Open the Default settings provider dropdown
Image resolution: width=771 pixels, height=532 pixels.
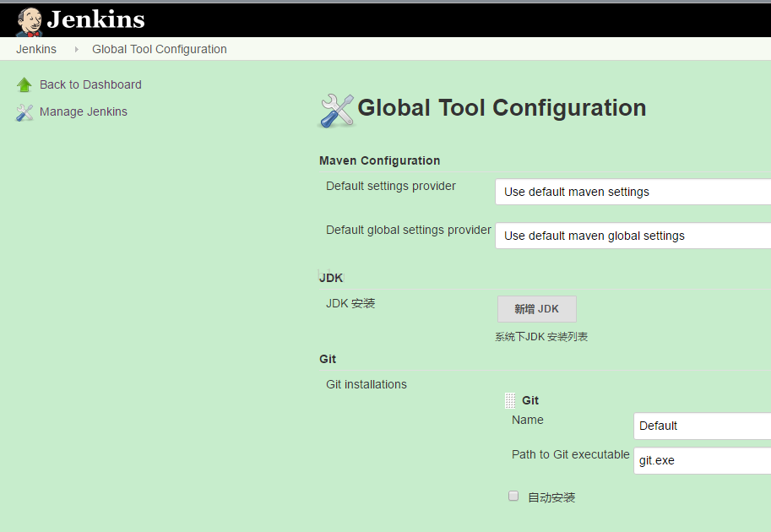(633, 192)
